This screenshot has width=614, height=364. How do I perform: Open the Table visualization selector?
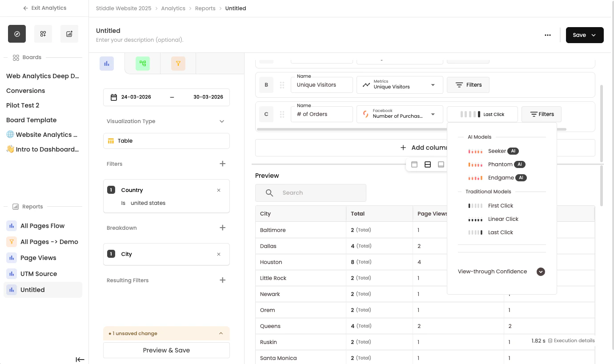coord(166,141)
